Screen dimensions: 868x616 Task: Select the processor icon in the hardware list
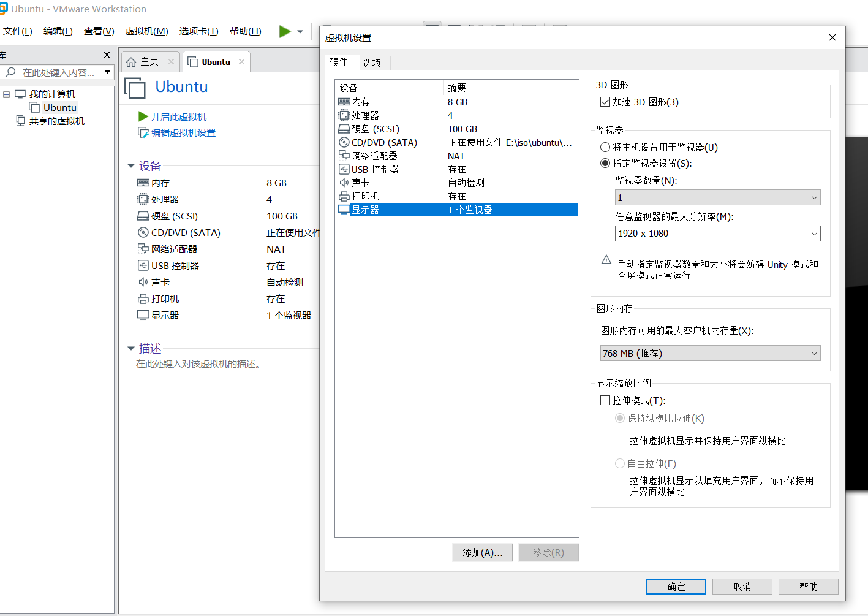tap(344, 115)
